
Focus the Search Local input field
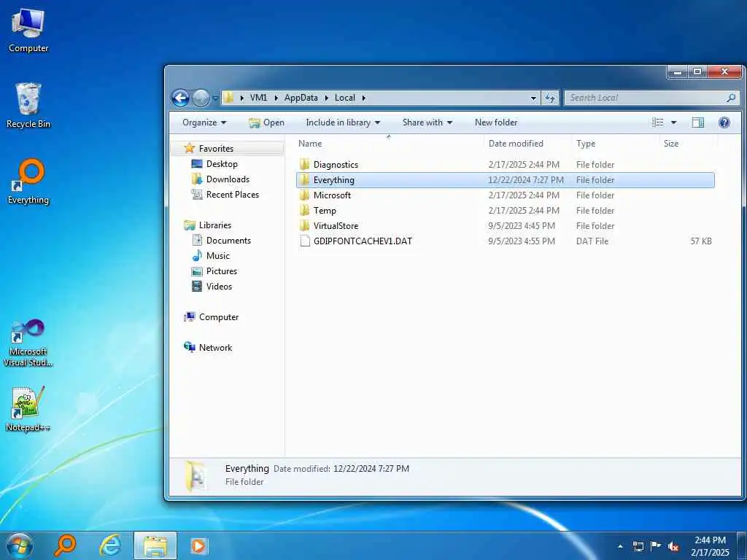click(646, 98)
